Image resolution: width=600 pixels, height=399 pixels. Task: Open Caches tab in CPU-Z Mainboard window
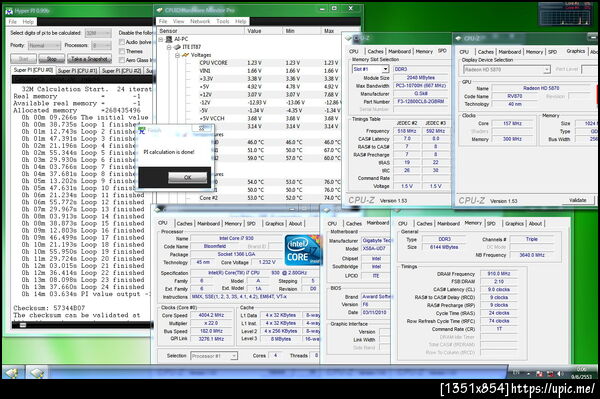[354, 223]
